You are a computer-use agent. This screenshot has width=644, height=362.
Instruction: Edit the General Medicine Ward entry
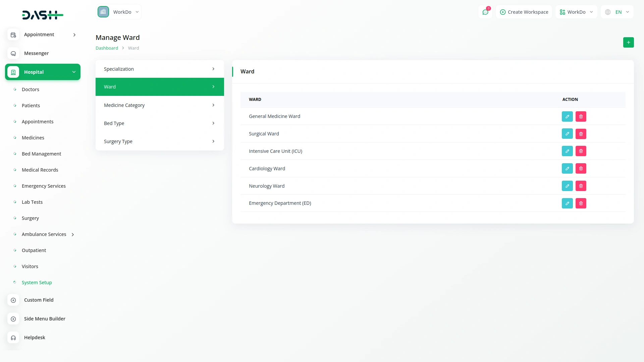(567, 116)
